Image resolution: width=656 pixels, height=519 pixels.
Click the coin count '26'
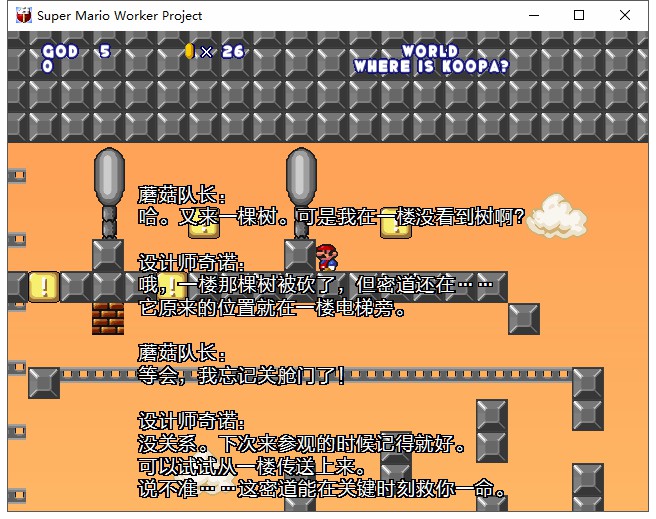233,51
